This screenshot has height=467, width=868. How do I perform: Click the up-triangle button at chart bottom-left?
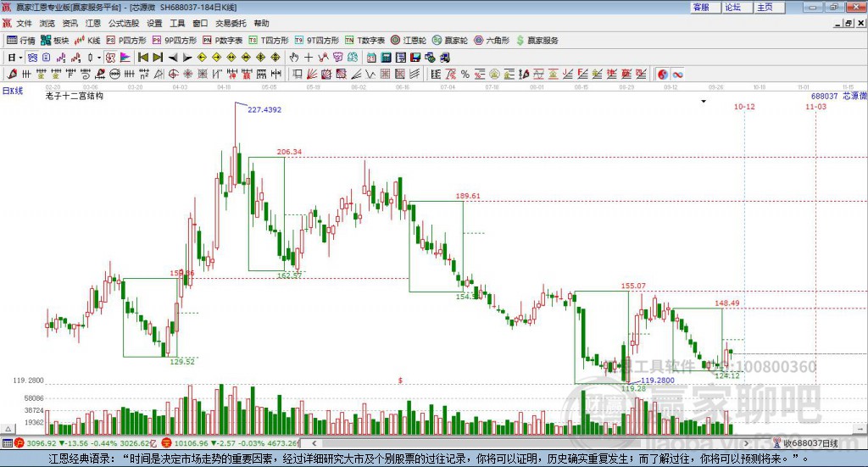(8, 429)
